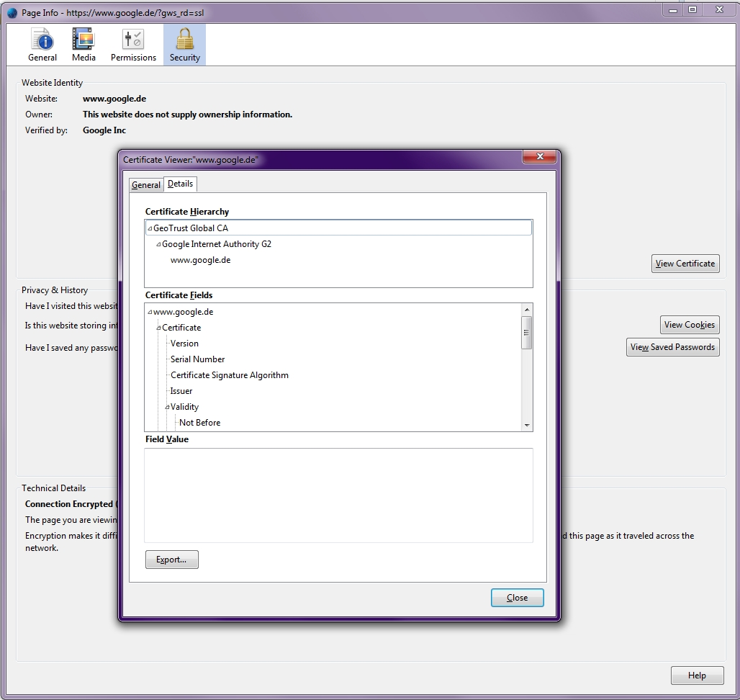Image resolution: width=740 pixels, height=700 pixels.
Task: Collapse the Certificate fields node
Action: (158, 328)
